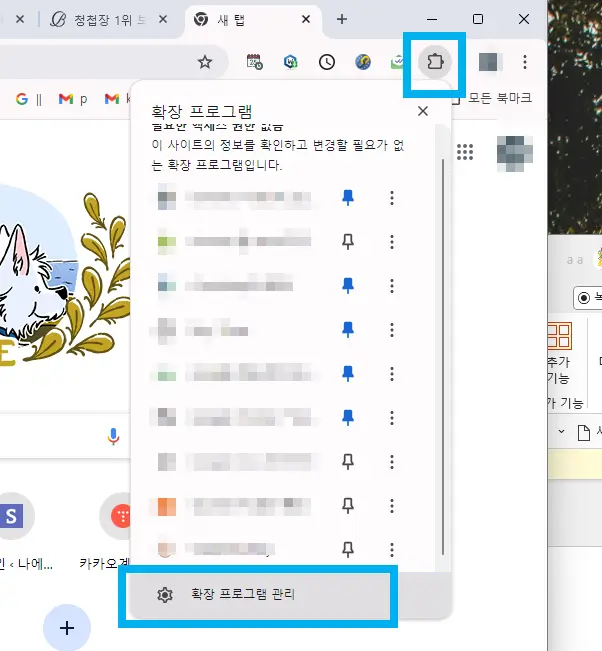602x651 pixels.
Task: Open the second Gmail bookmark
Action: click(x=117, y=99)
